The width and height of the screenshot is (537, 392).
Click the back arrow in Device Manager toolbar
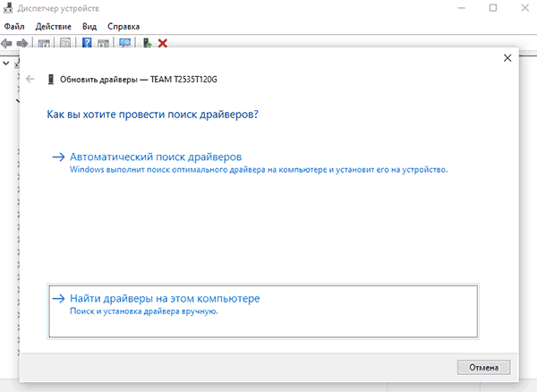click(6, 43)
